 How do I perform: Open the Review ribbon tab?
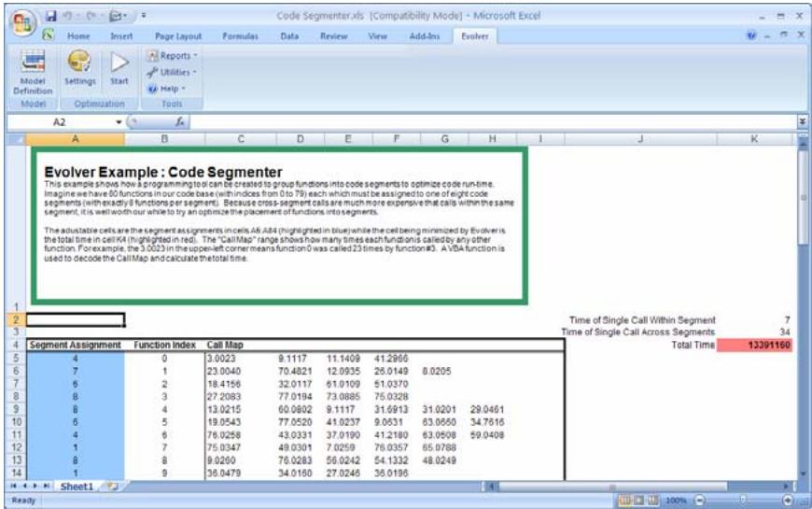(x=333, y=36)
